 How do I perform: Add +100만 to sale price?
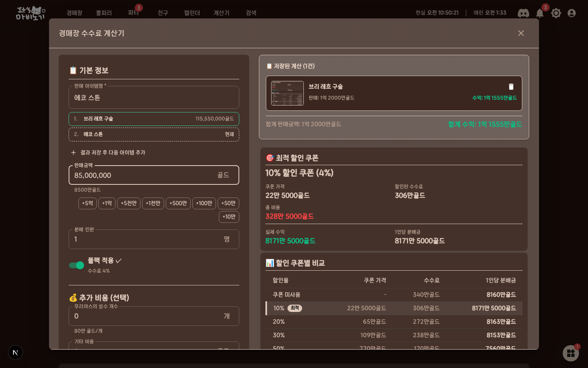(204, 203)
